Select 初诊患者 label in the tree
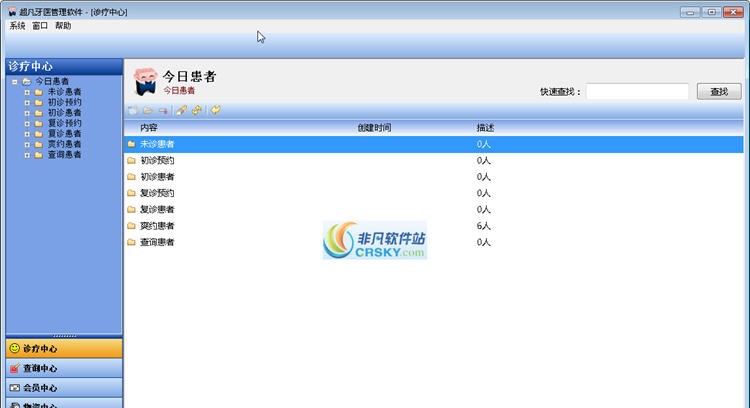This screenshot has width=750, height=408. coord(64,113)
